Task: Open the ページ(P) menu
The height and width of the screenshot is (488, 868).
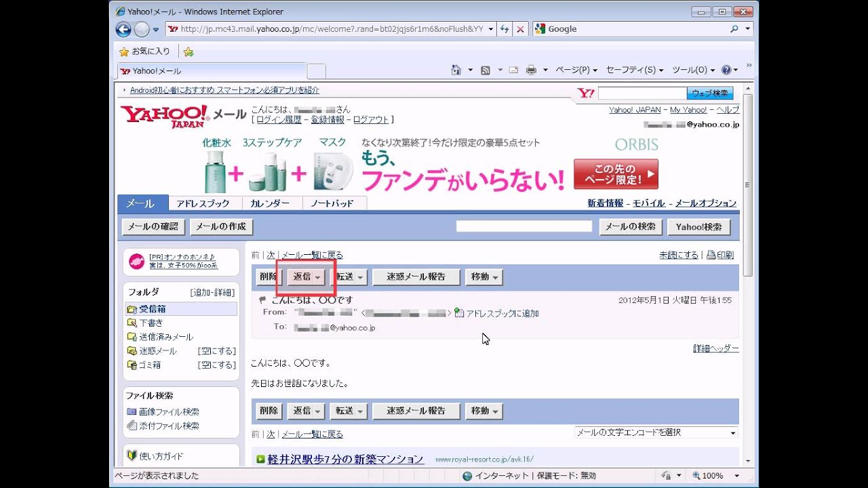Action: pyautogui.click(x=576, y=70)
